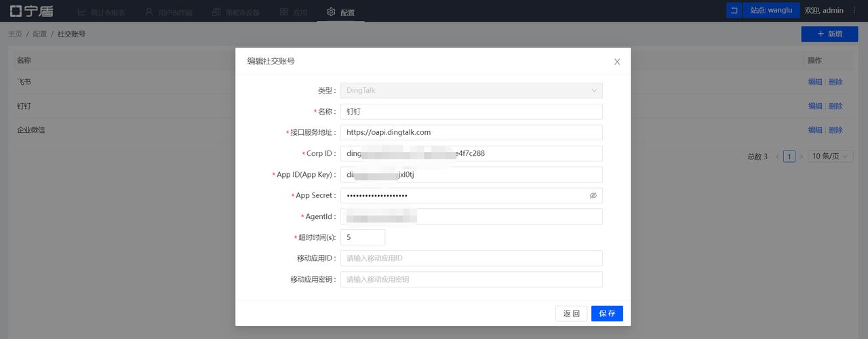This screenshot has height=339, width=868.
Task: Click the 站点: wanglu button
Action: click(771, 10)
